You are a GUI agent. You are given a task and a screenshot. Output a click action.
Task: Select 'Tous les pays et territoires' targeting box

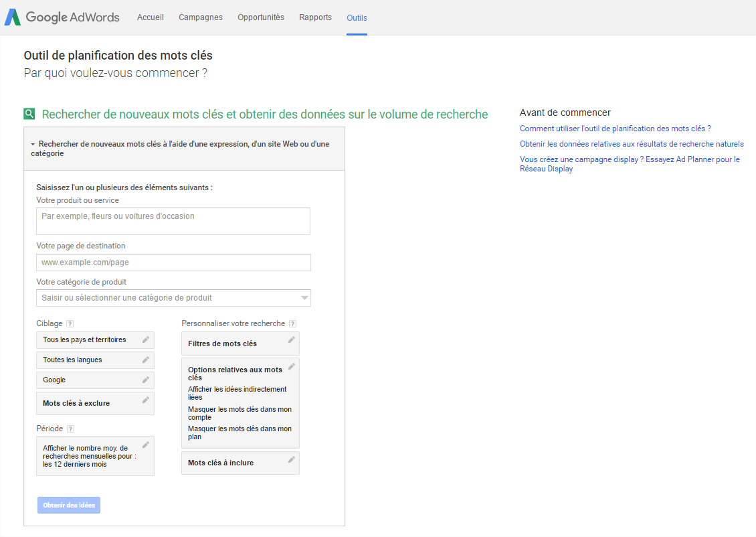(96, 340)
